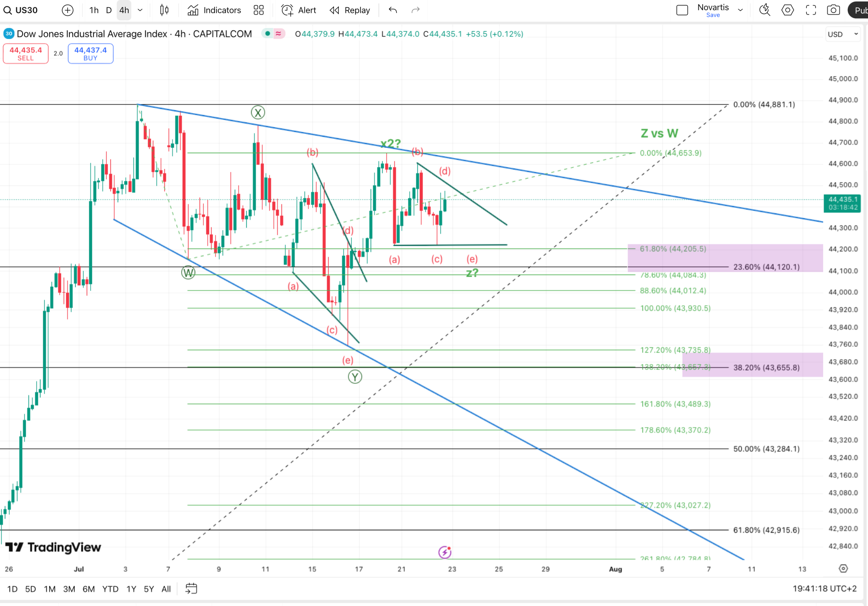Take a chart snapshot with camera icon
This screenshot has height=606, width=868.
pos(833,10)
